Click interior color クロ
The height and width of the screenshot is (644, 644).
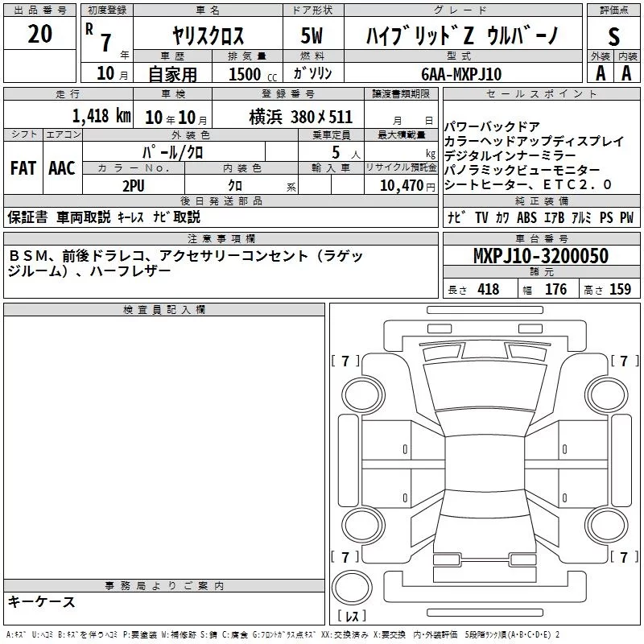click(235, 186)
